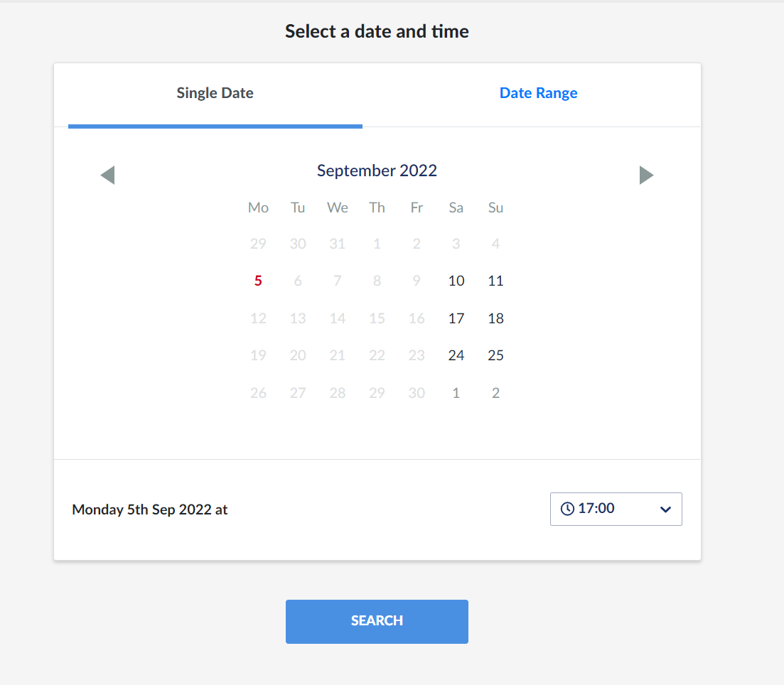Pick Saturday the 17th
Viewport: 784px width, 685px height.
click(x=456, y=318)
